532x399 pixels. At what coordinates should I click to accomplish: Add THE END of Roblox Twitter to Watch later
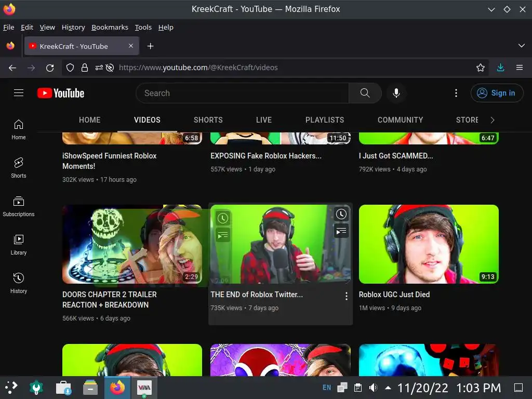341,214
